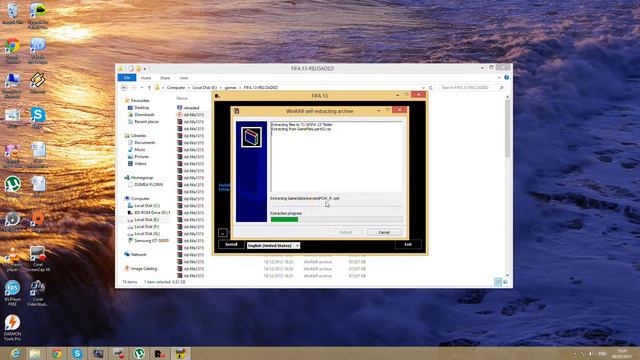Click the green extraction progress bar
This screenshot has width=640, height=360.
pos(284,219)
